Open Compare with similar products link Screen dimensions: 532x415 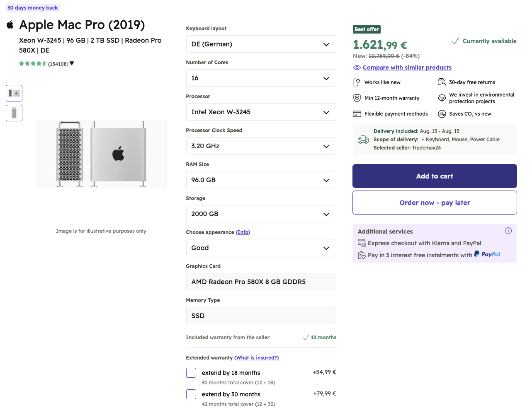407,68
